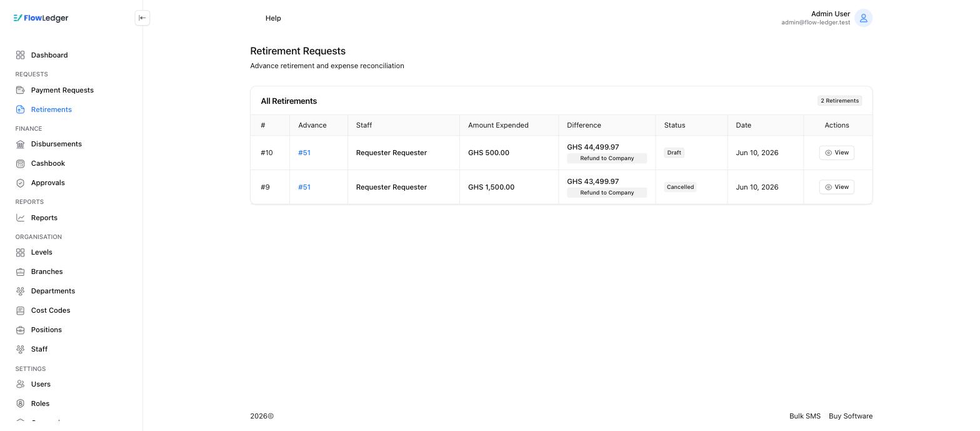Navigate to Cashbook

pos(48,163)
